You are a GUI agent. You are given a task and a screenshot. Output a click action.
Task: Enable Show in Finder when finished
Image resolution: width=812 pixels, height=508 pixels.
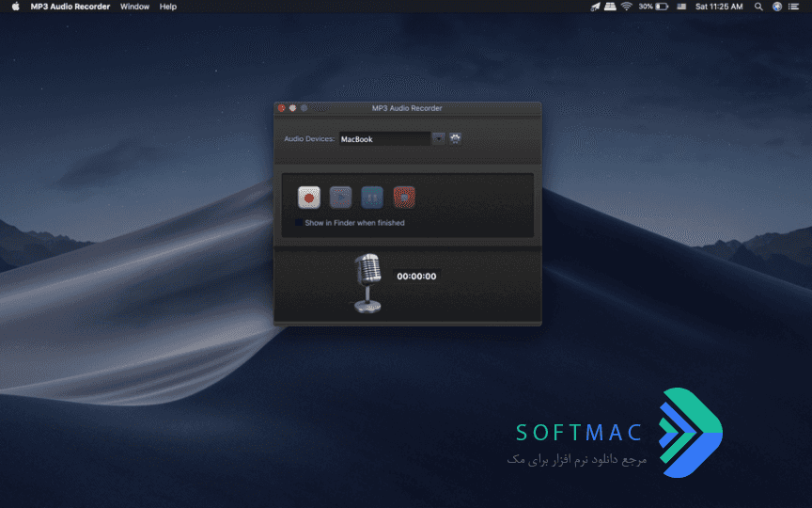click(x=299, y=223)
